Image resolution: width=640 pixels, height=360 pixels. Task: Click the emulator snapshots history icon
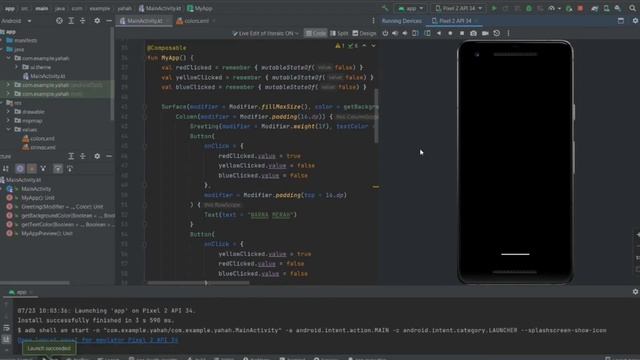coord(496,33)
